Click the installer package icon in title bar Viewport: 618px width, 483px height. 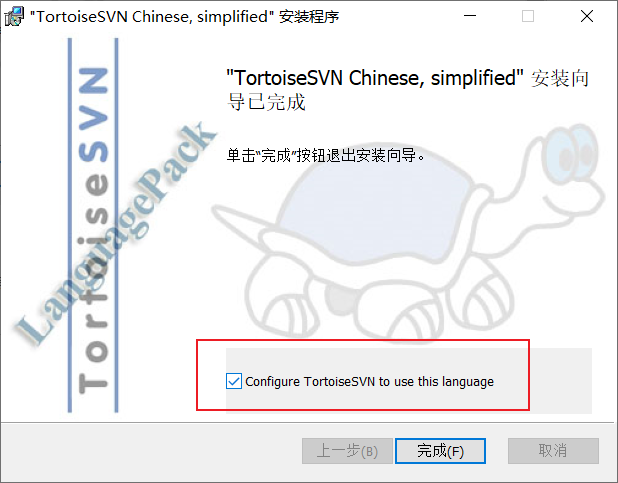[x=14, y=17]
